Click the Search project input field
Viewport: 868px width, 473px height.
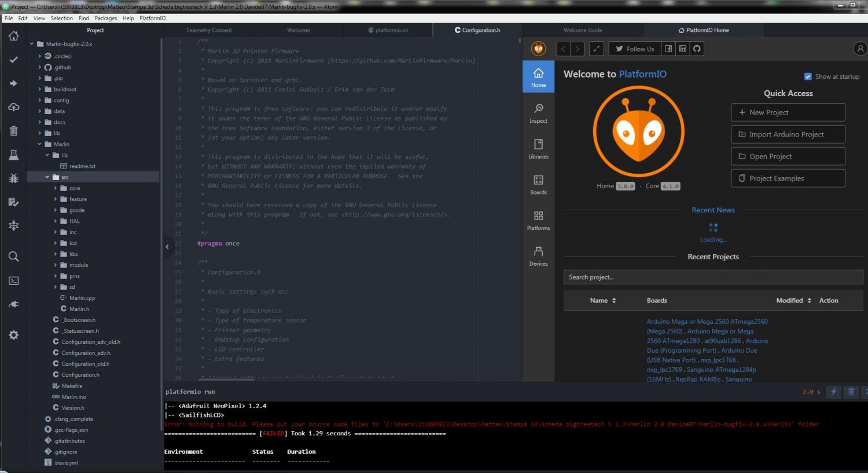click(713, 277)
